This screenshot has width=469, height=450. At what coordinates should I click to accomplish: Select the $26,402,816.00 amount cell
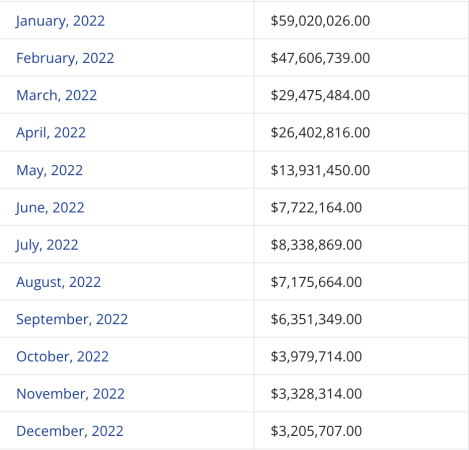pos(361,132)
